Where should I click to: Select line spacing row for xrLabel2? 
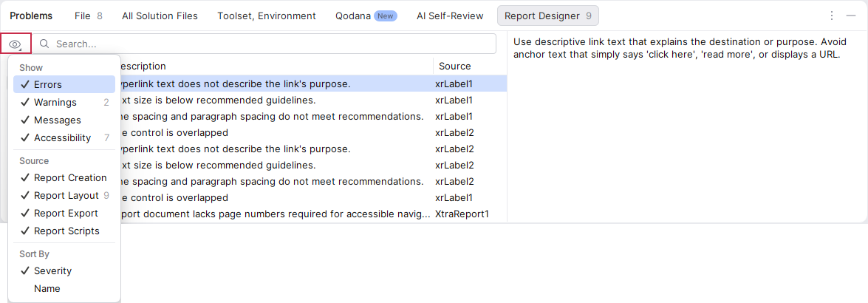[313, 181]
